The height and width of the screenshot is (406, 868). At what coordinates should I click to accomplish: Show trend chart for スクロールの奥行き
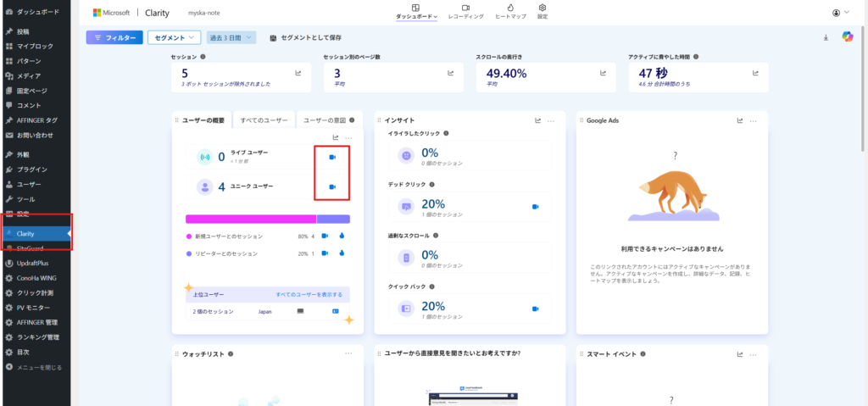(x=604, y=73)
